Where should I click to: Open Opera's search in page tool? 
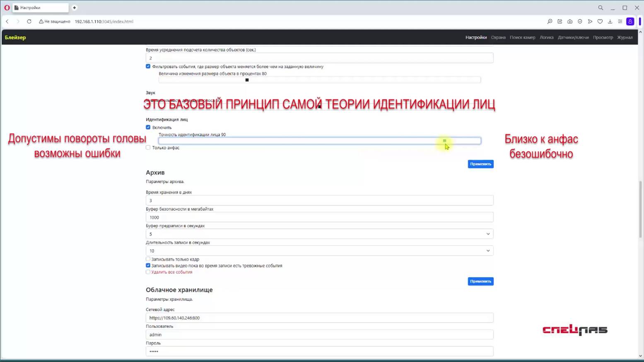click(550, 22)
